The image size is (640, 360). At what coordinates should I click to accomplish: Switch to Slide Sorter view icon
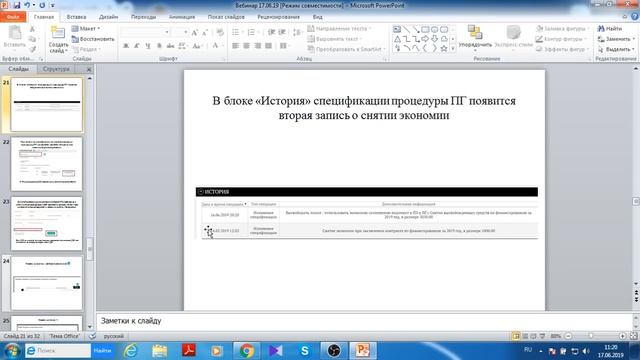coord(525,336)
